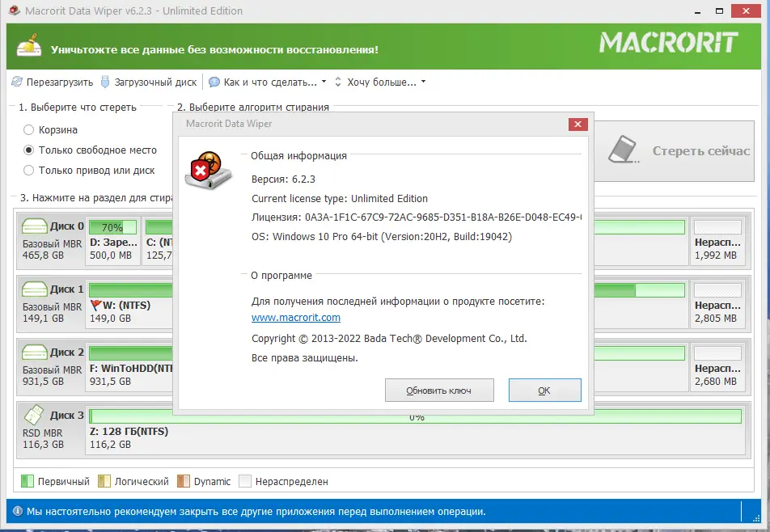Maximize the Macrorit Data Wiper window

click(719, 11)
